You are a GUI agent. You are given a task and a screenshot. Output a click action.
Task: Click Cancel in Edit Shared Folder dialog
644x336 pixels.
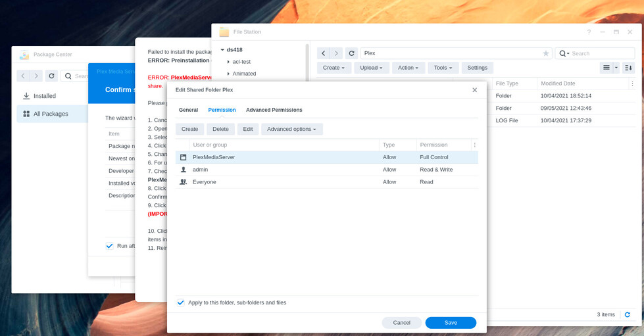[402, 323]
